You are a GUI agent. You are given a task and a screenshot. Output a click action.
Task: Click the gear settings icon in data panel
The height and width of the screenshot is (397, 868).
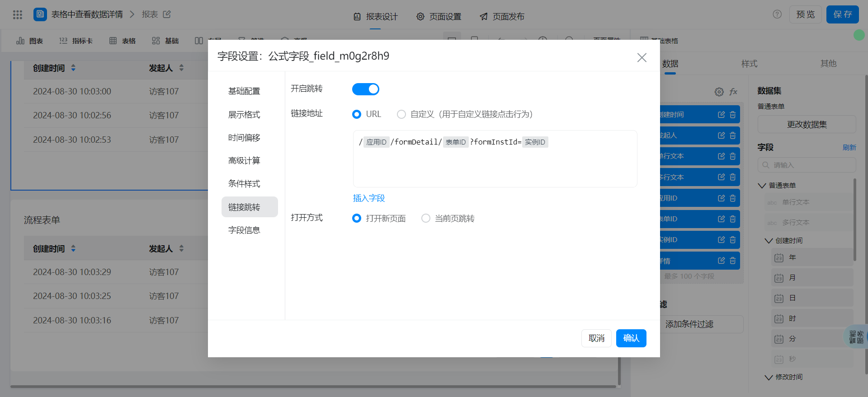click(719, 92)
